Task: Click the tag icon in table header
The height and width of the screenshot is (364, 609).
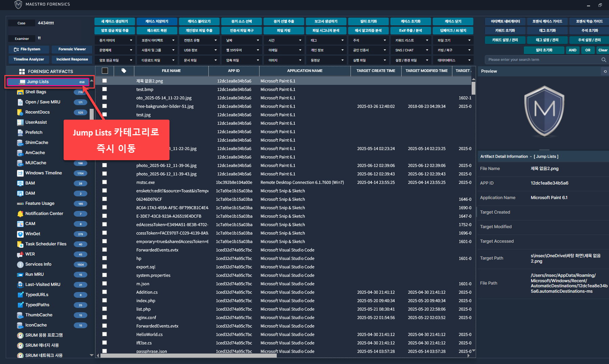Action: [x=124, y=71]
